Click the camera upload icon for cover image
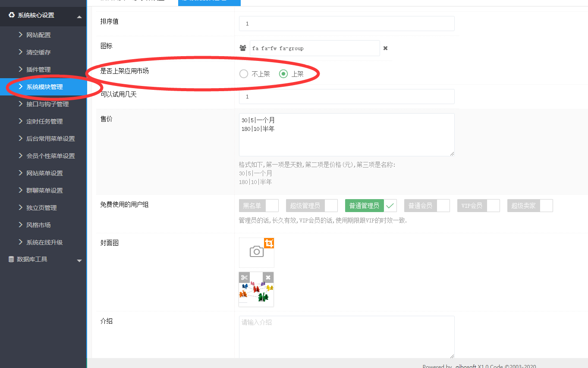Viewport: 588px width, 368px height. click(256, 252)
